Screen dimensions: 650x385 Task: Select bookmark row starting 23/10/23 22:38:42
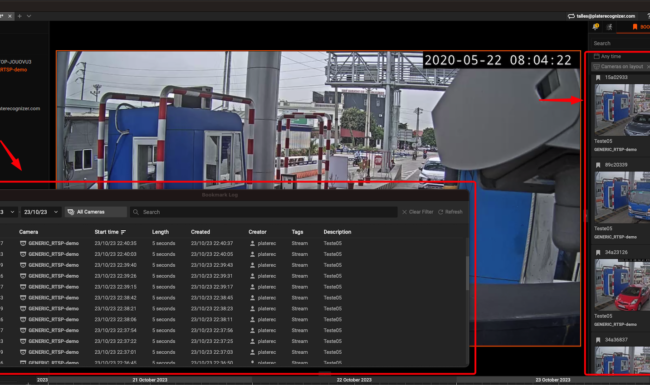233,298
